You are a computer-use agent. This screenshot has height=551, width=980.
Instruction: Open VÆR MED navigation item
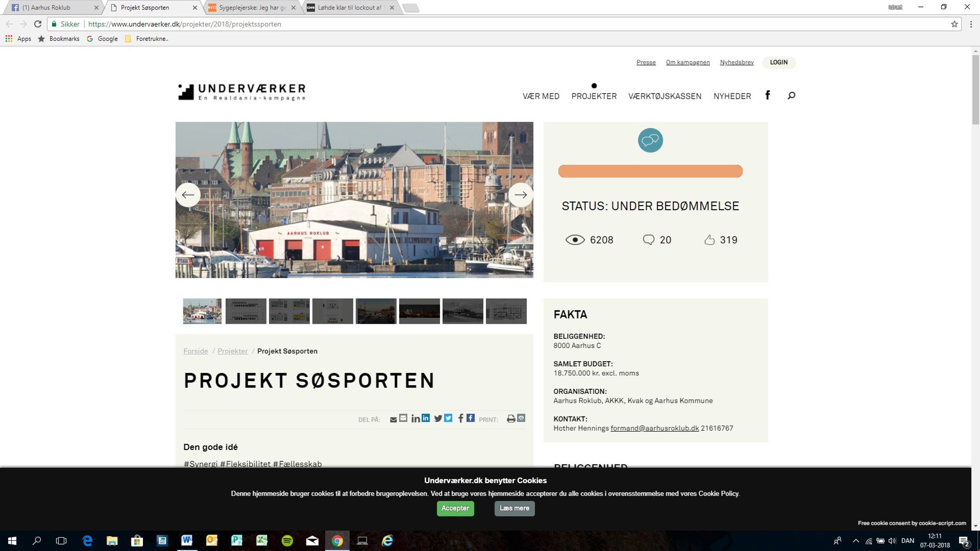tap(541, 96)
